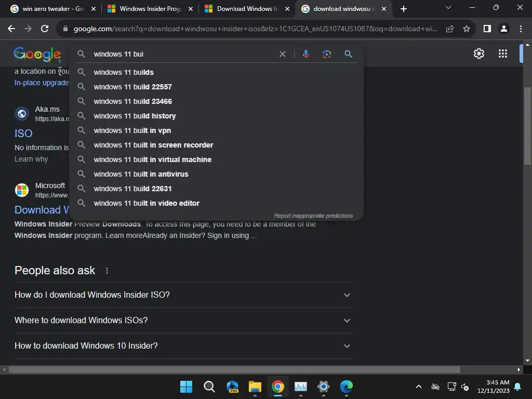Expand How do I download Windows Insider ISO

click(183, 295)
